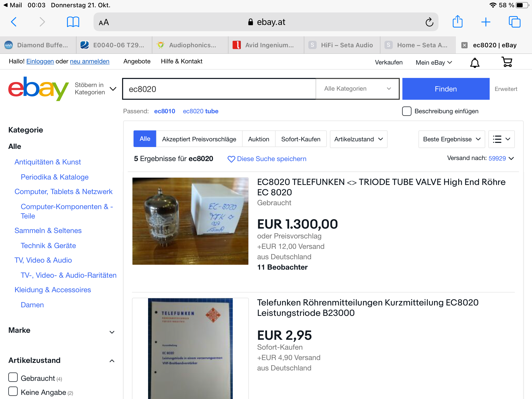The image size is (532, 399).
Task: Filter by Auktion listings
Action: pos(258,139)
